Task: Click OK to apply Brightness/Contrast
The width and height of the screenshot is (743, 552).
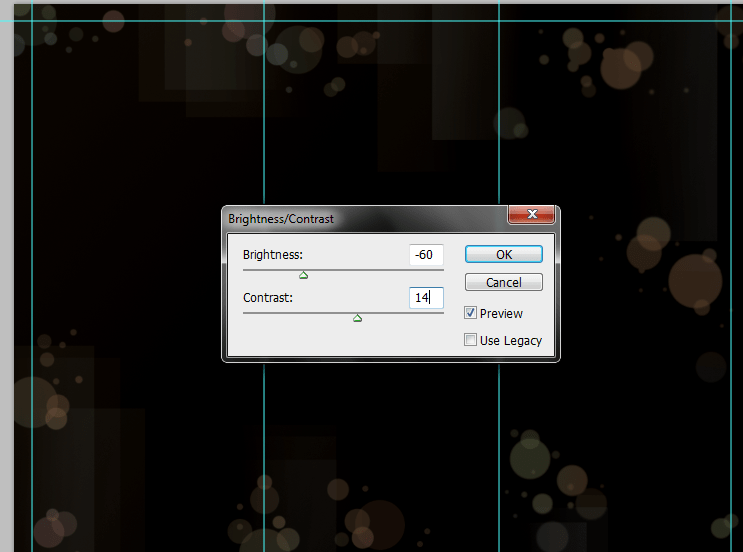Action: pos(504,255)
